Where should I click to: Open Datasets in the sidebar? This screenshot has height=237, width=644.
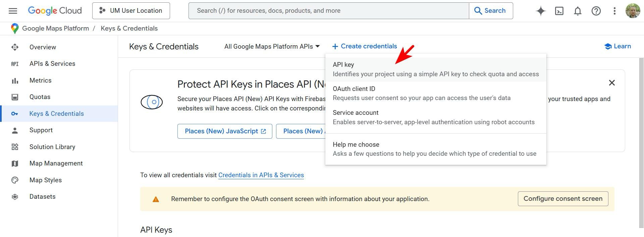59,197
